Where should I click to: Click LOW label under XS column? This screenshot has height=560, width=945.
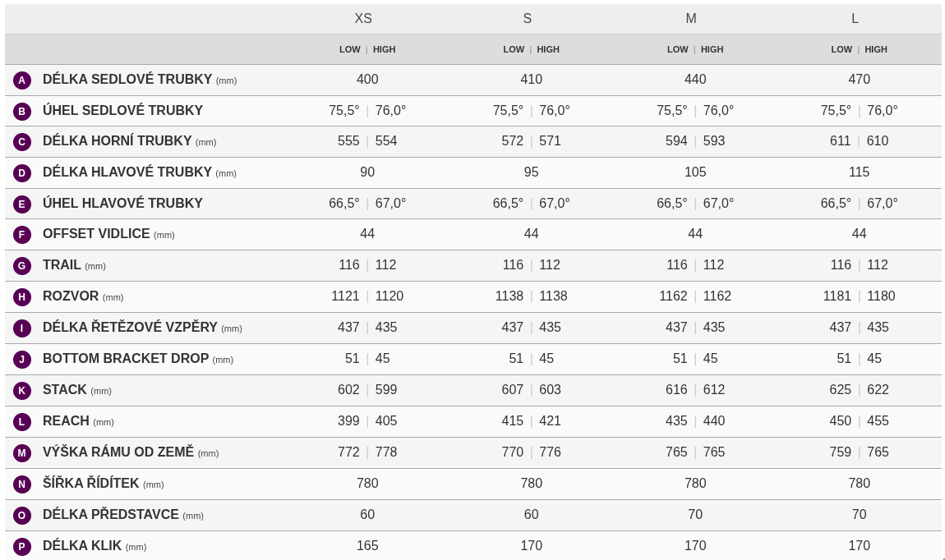[x=350, y=49]
